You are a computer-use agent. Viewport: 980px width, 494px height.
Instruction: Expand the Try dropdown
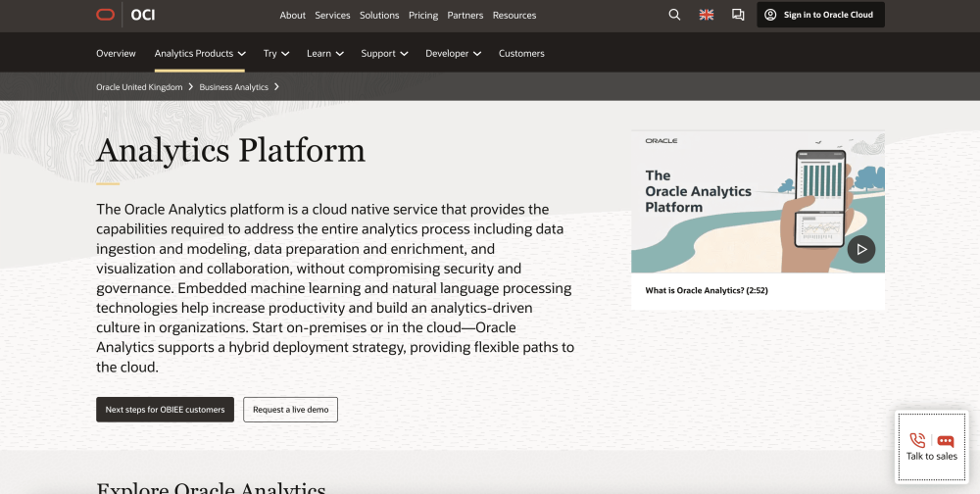[x=276, y=53]
